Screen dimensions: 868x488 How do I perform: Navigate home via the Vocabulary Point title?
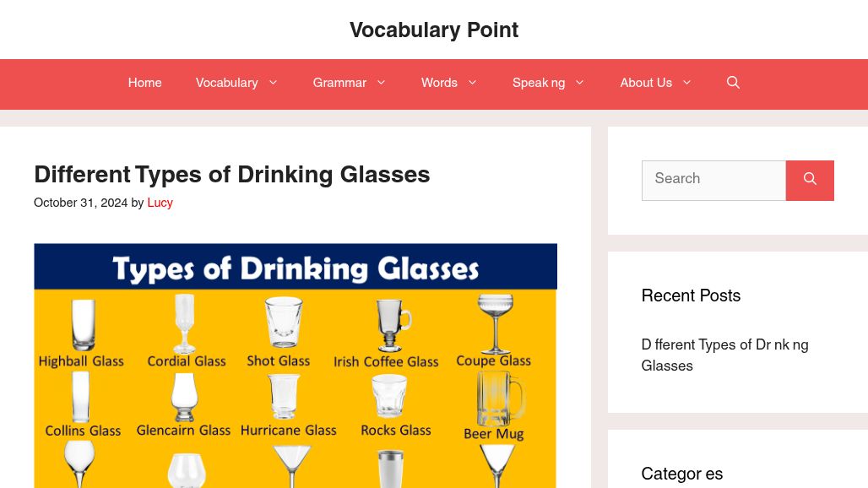pos(434,31)
